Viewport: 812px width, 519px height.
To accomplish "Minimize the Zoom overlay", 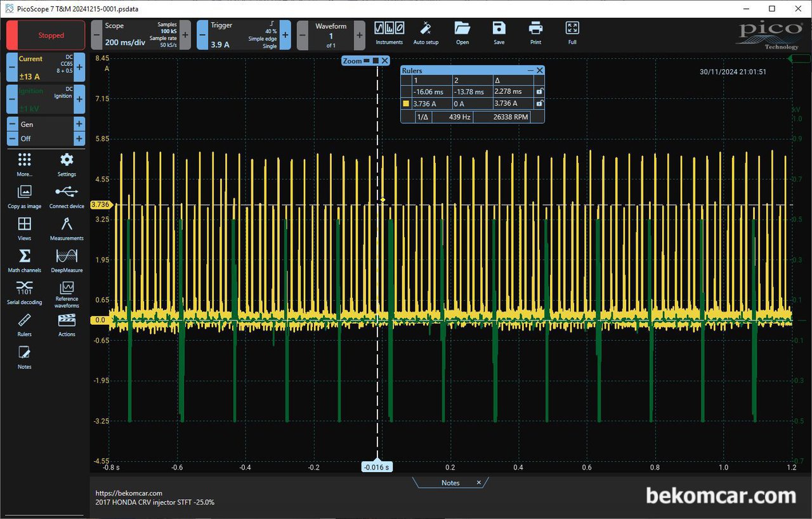I will (x=367, y=61).
